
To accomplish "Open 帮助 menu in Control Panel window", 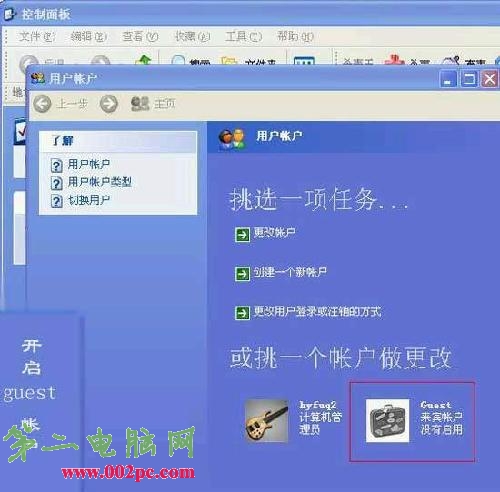I will coord(296,36).
